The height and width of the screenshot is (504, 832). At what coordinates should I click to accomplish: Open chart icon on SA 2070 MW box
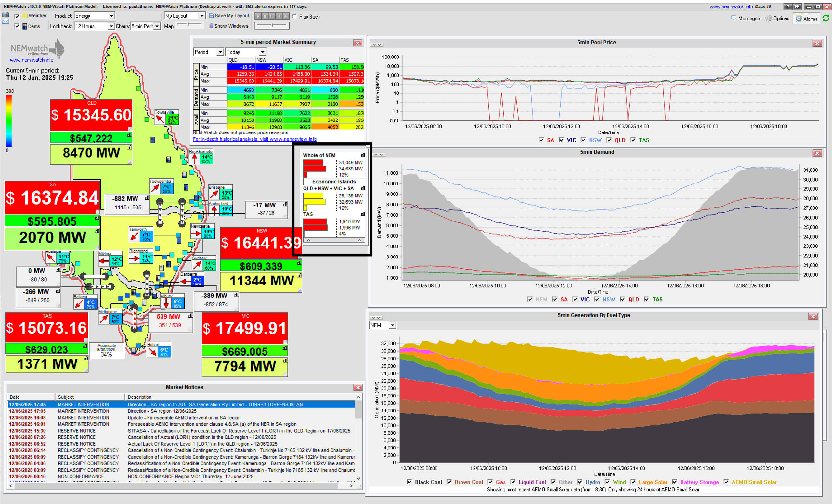coord(97,231)
